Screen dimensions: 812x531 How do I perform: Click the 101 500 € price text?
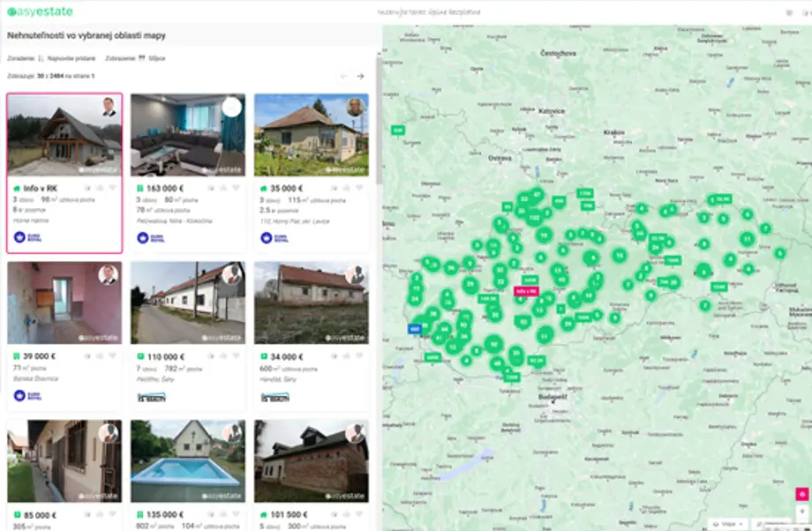pyautogui.click(x=289, y=515)
